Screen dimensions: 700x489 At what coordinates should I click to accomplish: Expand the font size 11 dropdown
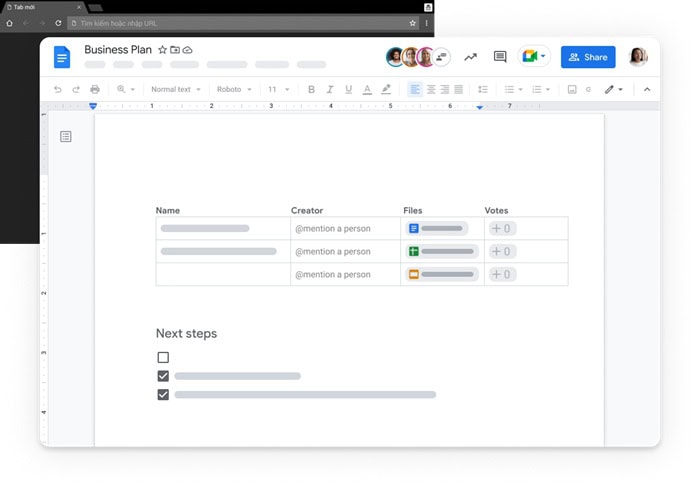[278, 89]
